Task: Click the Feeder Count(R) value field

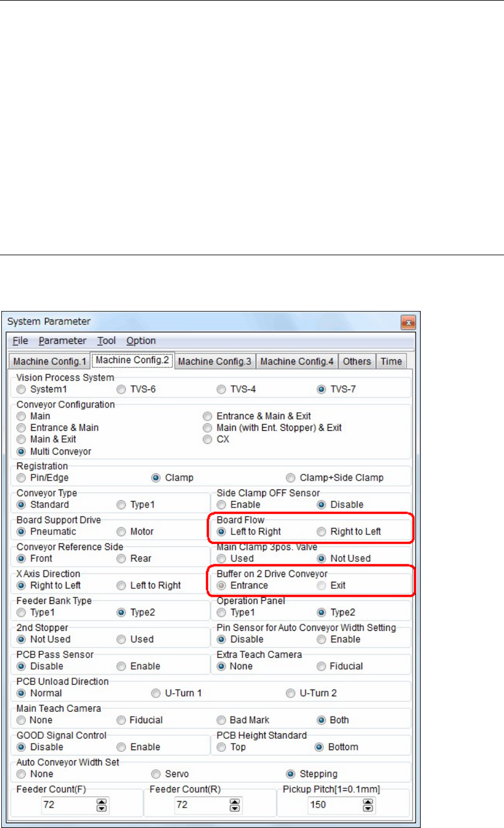Action: [x=201, y=805]
